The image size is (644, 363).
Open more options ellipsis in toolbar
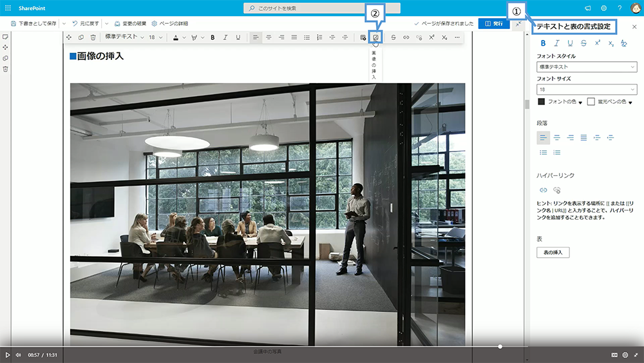pyautogui.click(x=457, y=37)
